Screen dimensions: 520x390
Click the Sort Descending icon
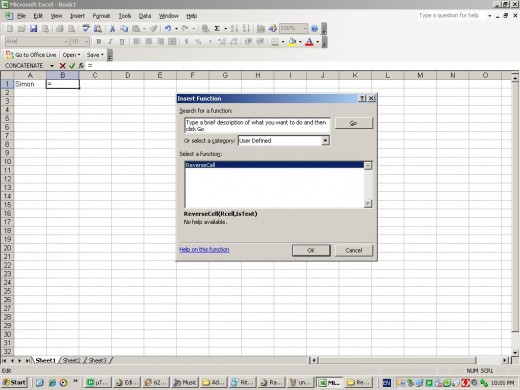(246, 29)
